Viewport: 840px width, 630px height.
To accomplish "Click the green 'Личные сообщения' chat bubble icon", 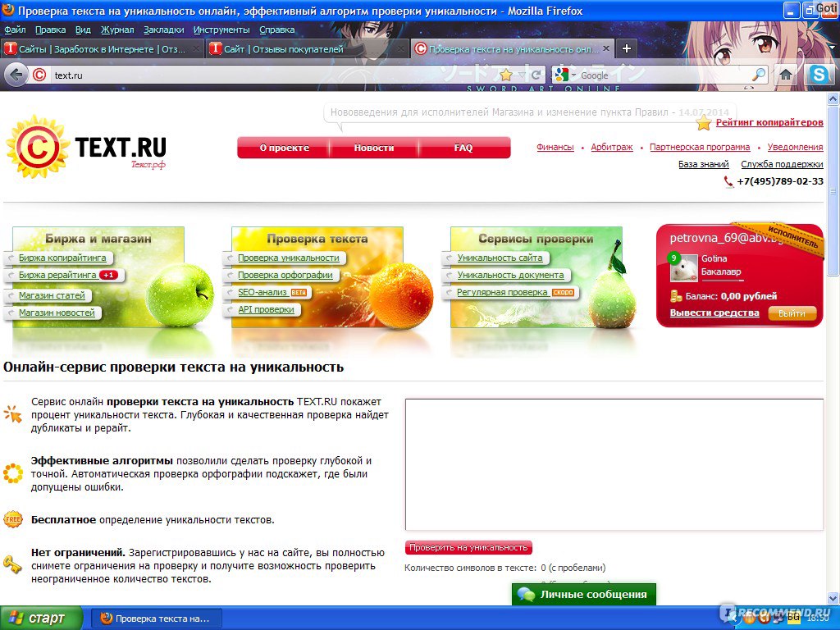I will [526, 595].
